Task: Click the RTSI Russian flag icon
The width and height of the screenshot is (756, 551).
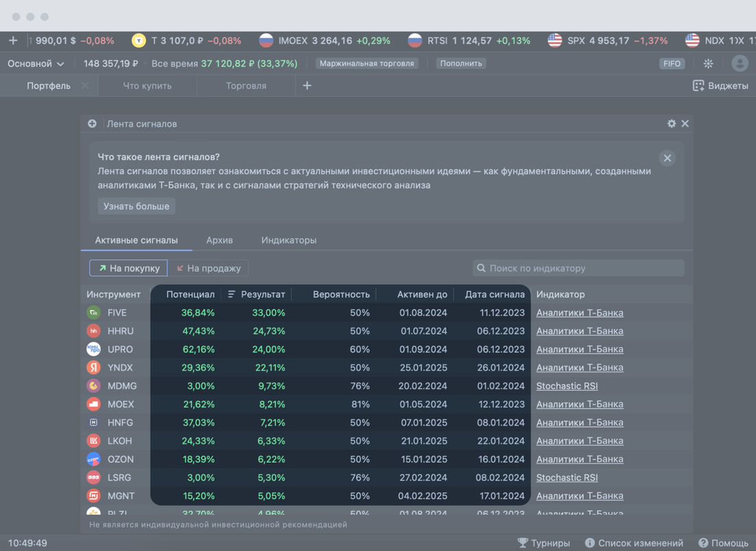Action: coord(415,40)
